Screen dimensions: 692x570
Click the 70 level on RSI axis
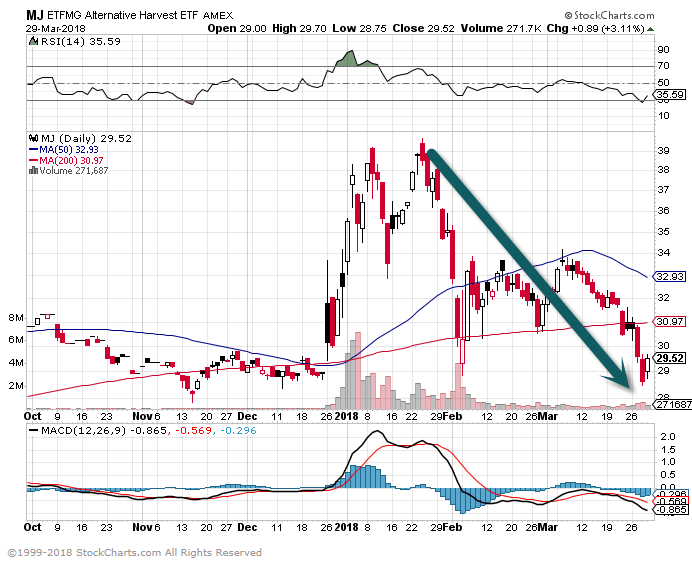663,66
